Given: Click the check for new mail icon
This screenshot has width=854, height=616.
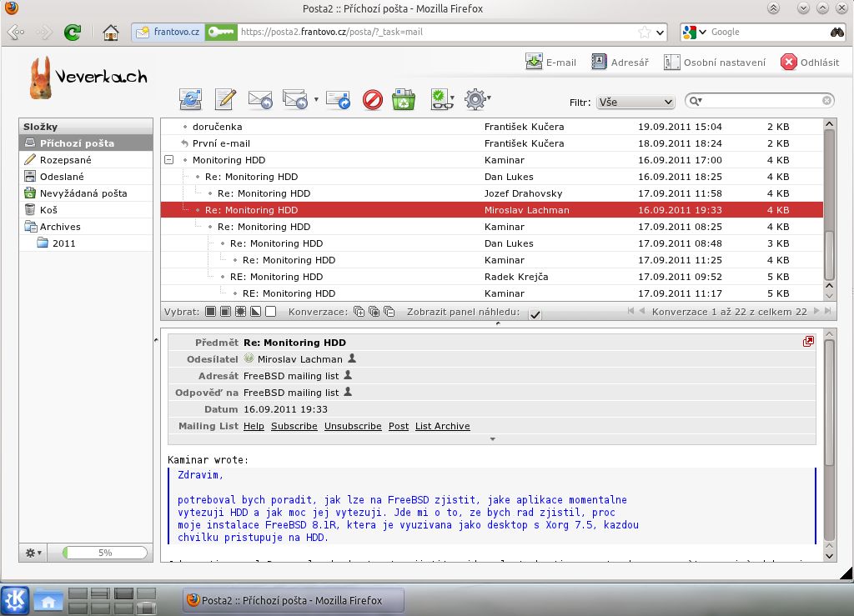Looking at the screenshot, I should pos(191,100).
